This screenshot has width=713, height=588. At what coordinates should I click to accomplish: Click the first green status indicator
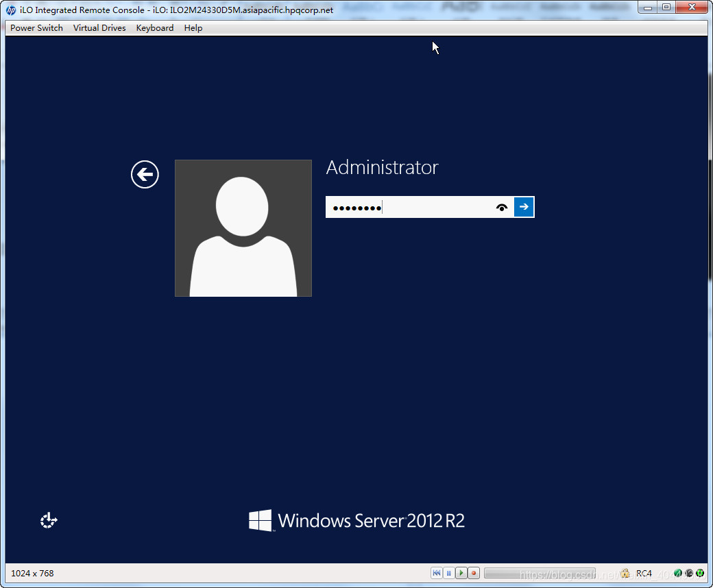point(677,573)
